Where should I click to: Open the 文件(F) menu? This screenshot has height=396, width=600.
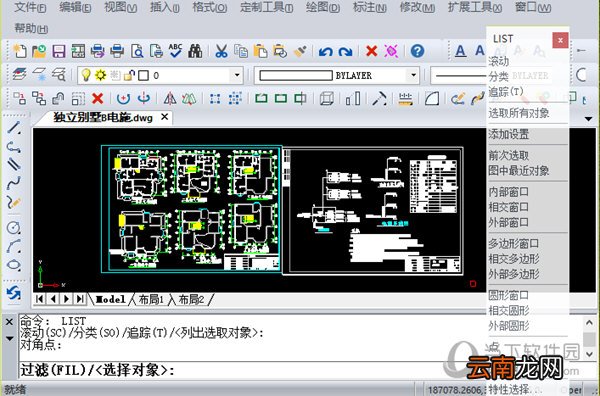(30, 7)
